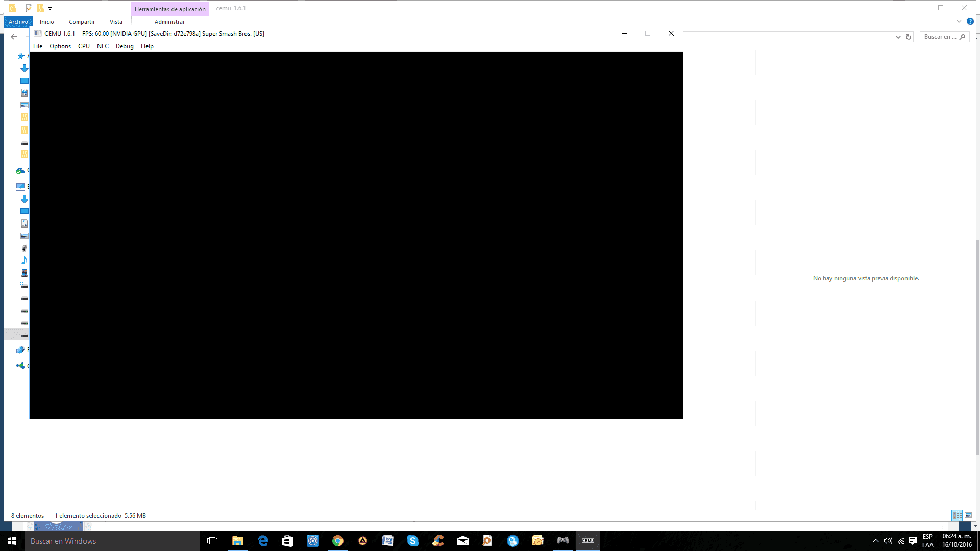Select the Music note folder icon

(x=24, y=260)
